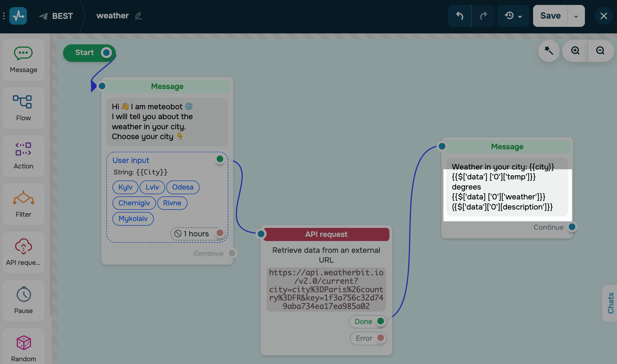Select the Filter block icon
617x364 pixels.
tap(23, 197)
